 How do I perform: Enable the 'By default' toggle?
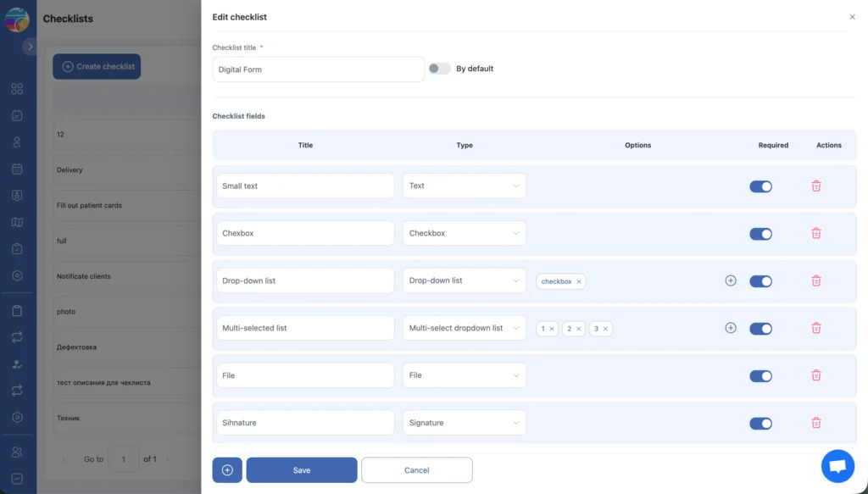pyautogui.click(x=439, y=69)
